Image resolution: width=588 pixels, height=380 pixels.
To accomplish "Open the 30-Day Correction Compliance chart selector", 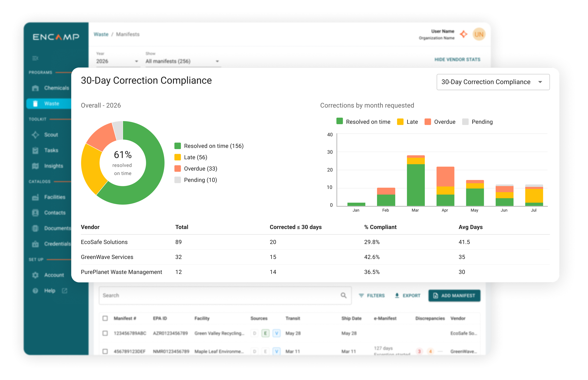I will click(x=493, y=82).
